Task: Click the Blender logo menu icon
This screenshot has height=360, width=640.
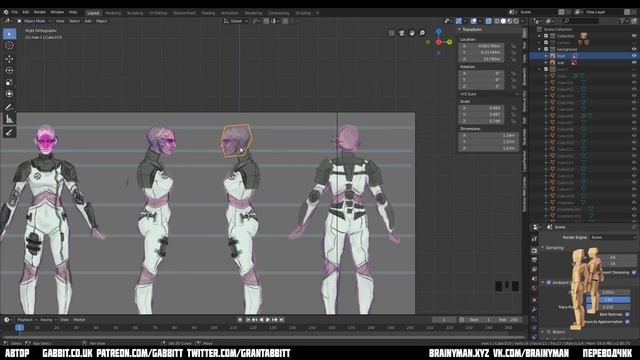Action: point(6,12)
